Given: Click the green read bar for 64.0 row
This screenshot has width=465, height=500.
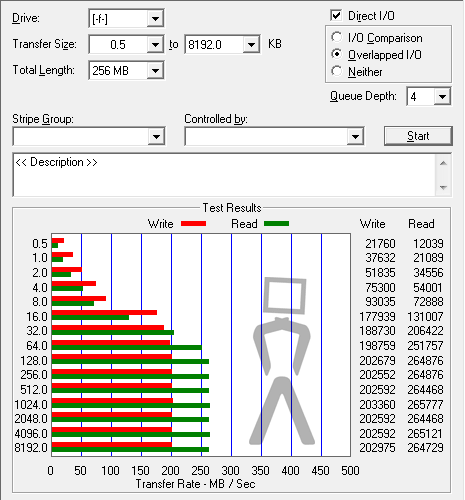Looking at the screenshot, I should click(x=127, y=347).
